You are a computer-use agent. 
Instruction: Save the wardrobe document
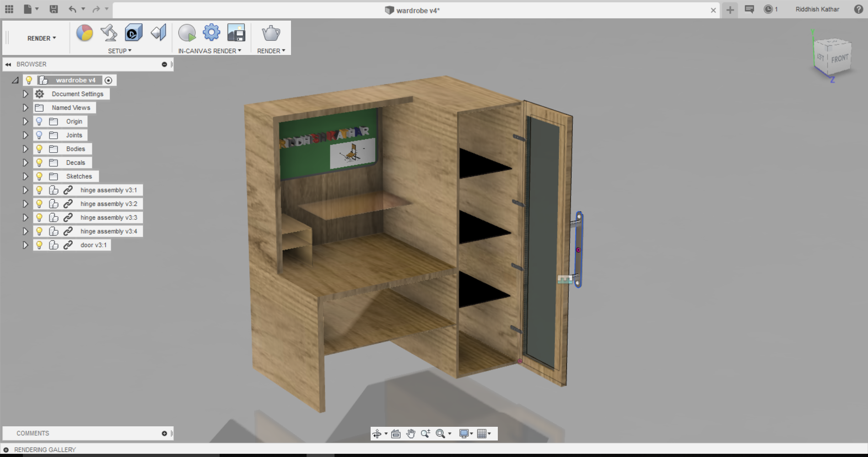(54, 9)
